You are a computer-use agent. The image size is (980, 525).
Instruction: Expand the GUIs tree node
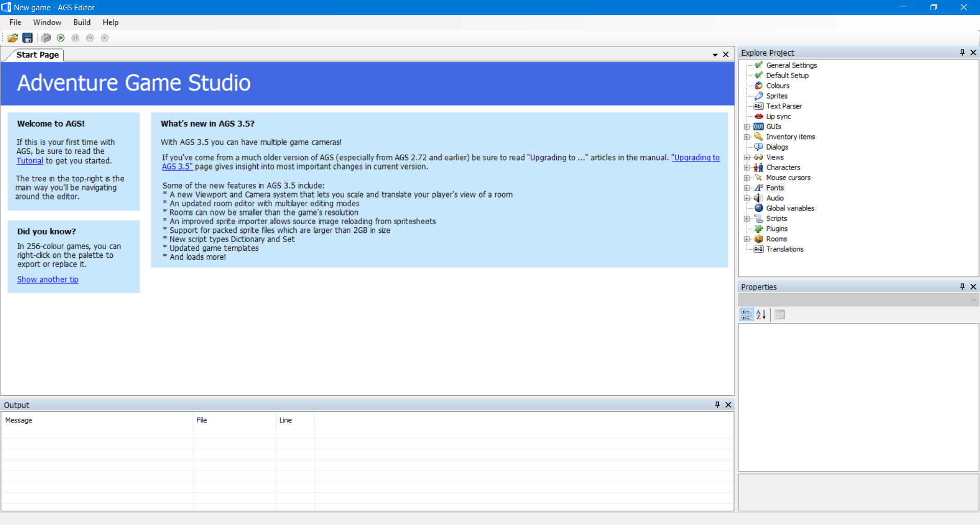click(747, 127)
